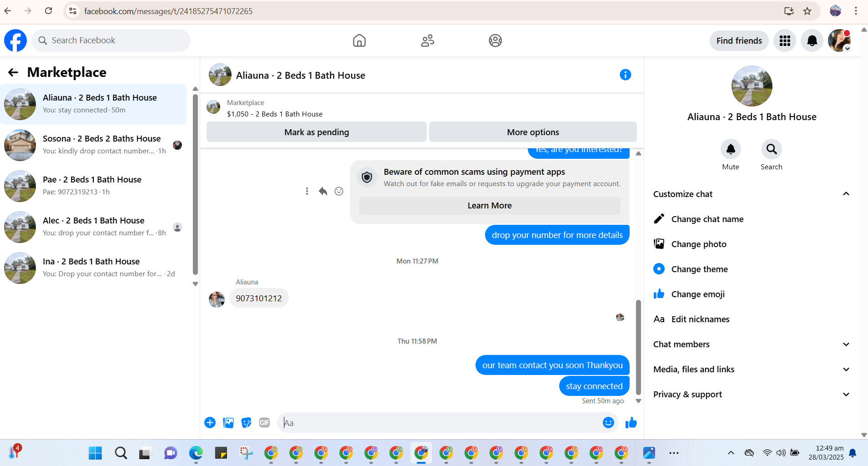Collapse the Customize chat section
The height and width of the screenshot is (466, 868).
[846, 194]
